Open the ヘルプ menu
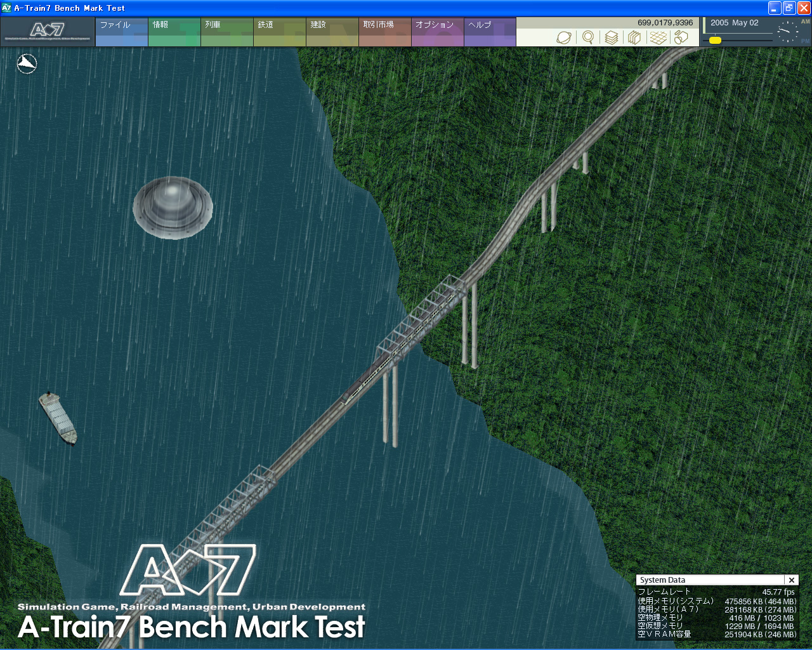 (490, 32)
